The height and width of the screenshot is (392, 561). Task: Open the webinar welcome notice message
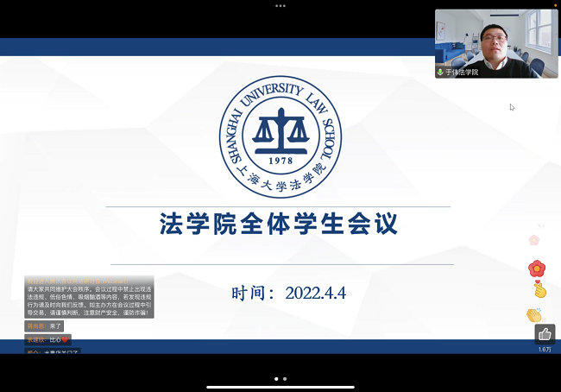(89, 297)
